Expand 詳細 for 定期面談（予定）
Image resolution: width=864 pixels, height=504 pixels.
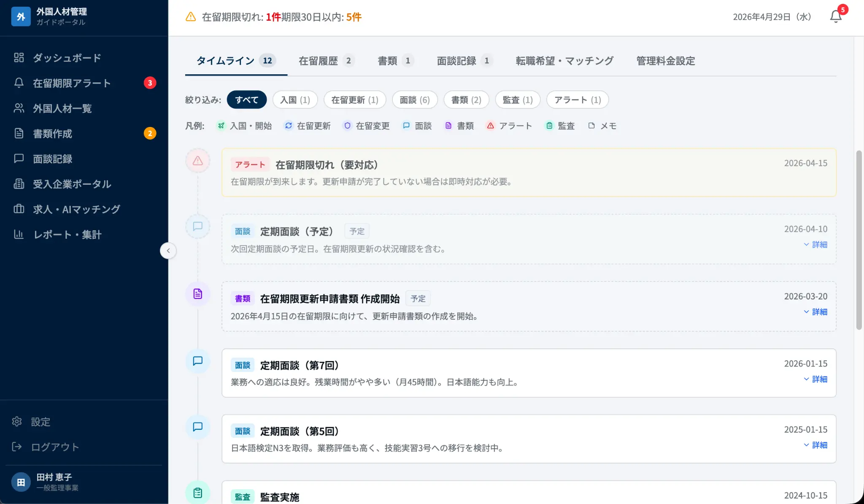(815, 245)
